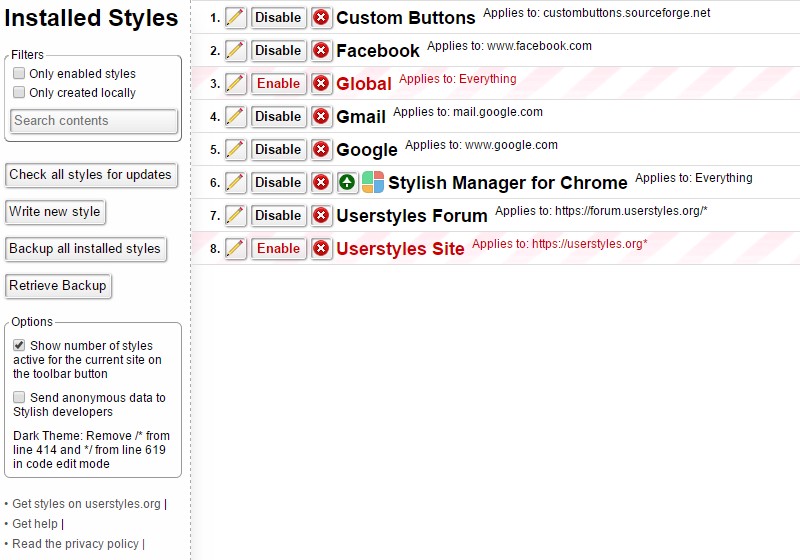800x560 pixels.
Task: Enable the Global style
Action: (278, 84)
